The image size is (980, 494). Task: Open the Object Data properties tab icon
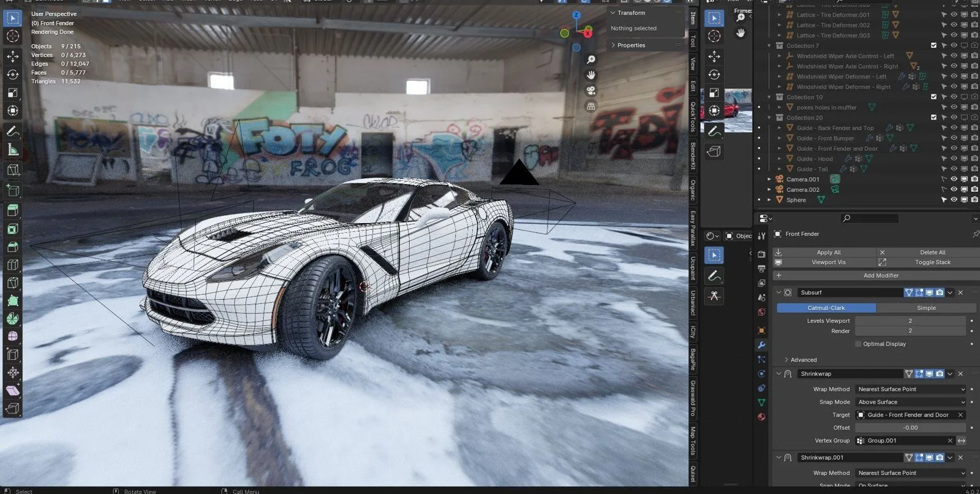point(761,403)
